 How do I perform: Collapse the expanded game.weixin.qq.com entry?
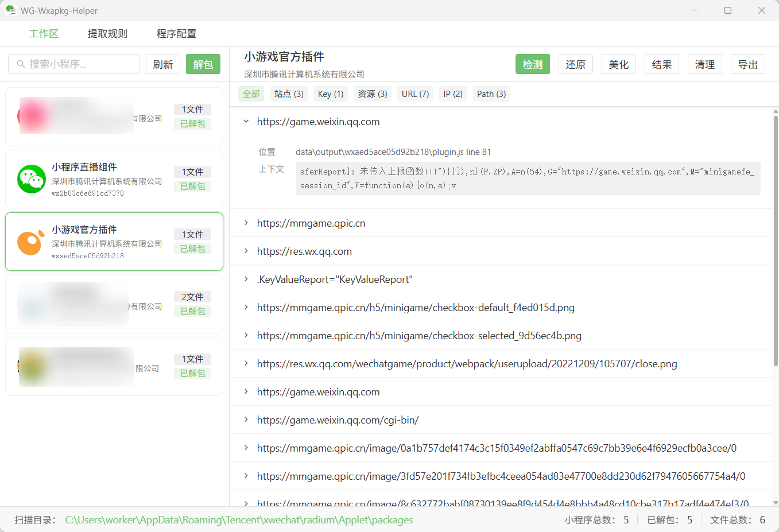click(246, 122)
